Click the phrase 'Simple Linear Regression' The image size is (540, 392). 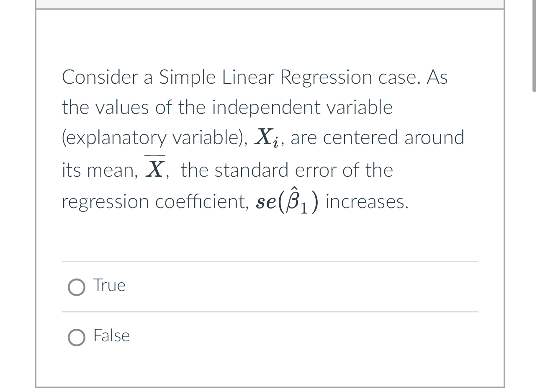[x=268, y=77]
